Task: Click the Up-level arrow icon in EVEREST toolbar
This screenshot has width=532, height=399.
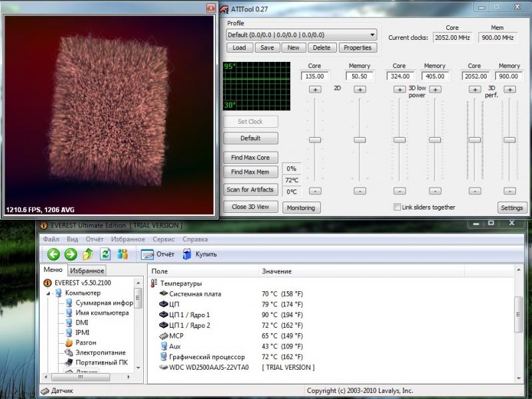Action: [88, 254]
